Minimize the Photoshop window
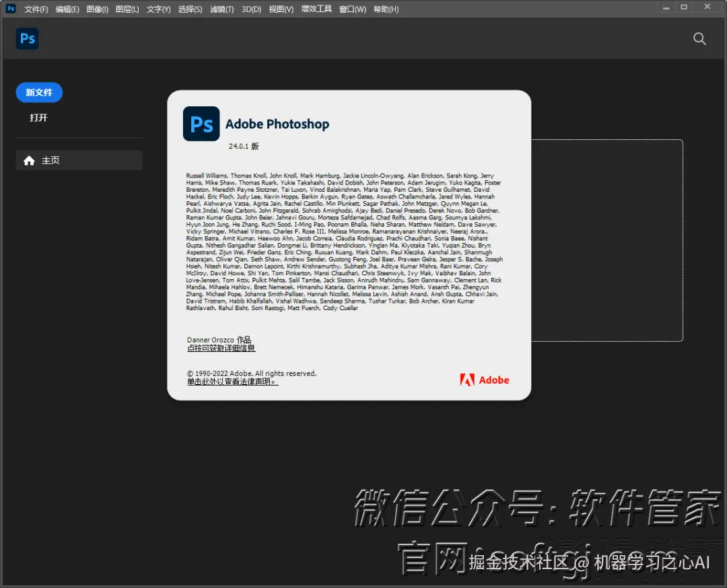 pos(666,7)
